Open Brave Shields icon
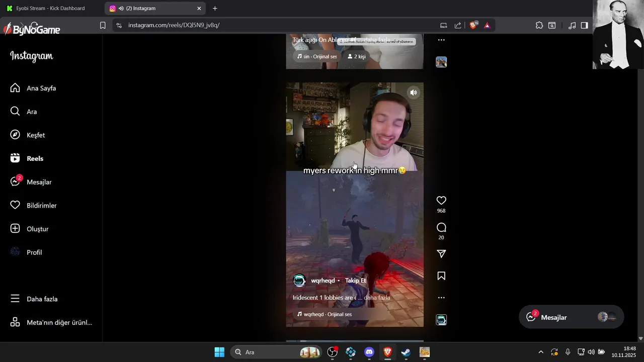644x362 pixels. point(473,25)
